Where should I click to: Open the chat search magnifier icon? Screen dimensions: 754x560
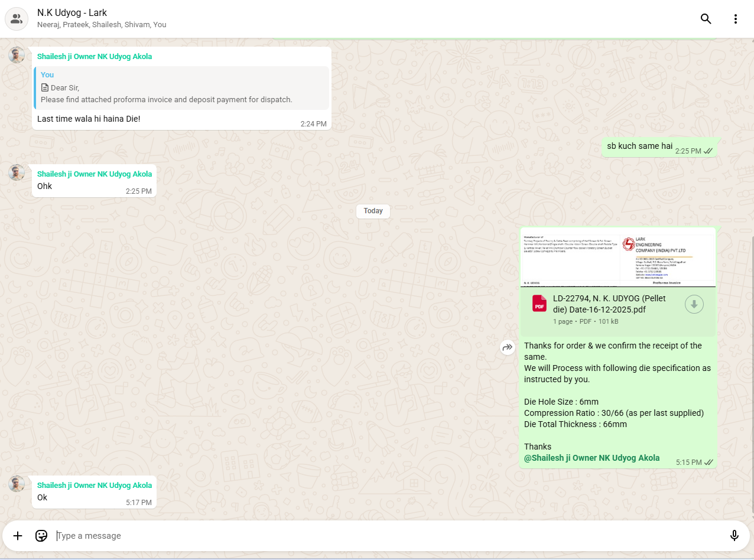coord(706,19)
